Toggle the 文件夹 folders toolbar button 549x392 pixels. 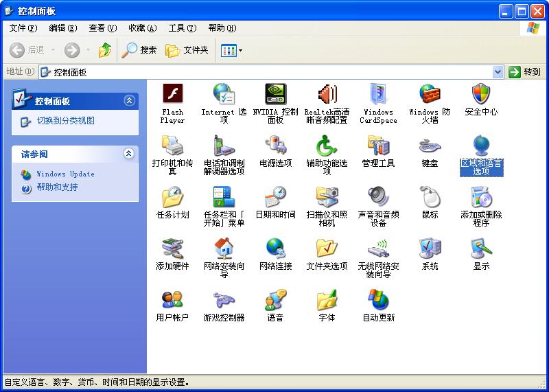point(187,50)
